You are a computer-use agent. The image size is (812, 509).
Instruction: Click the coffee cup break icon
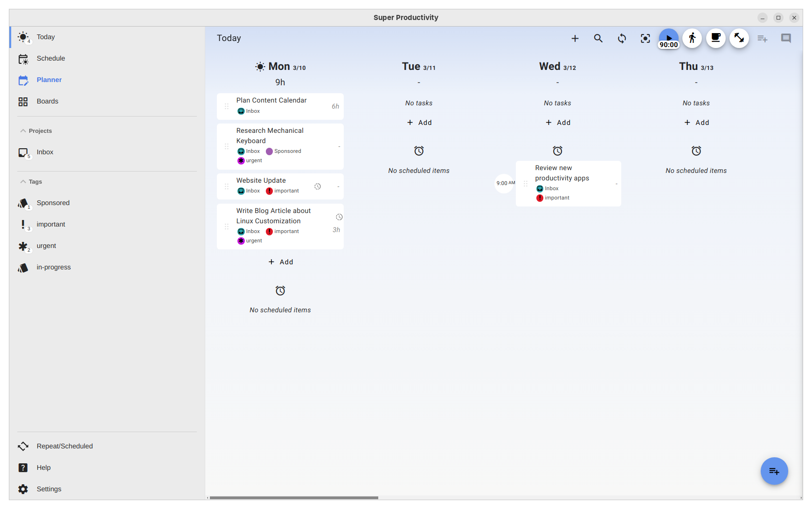[x=716, y=38]
